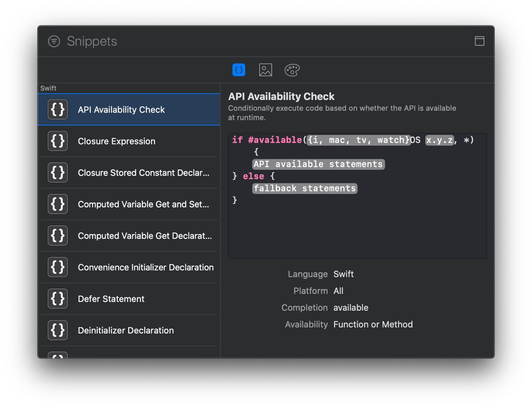Click braces icon of Closure Stored Constant row
The width and height of the screenshot is (532, 408).
point(58,173)
